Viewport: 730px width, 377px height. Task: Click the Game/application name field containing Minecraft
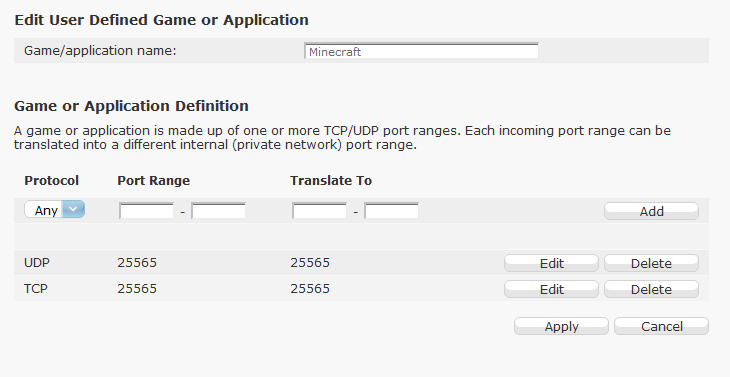tap(421, 51)
